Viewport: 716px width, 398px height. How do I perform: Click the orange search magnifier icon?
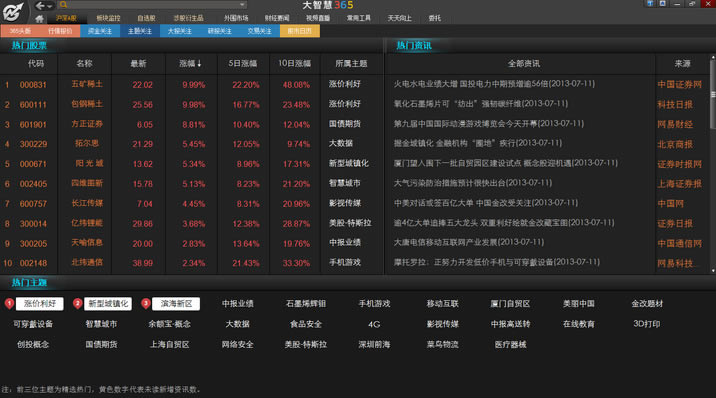pyautogui.click(x=63, y=5)
